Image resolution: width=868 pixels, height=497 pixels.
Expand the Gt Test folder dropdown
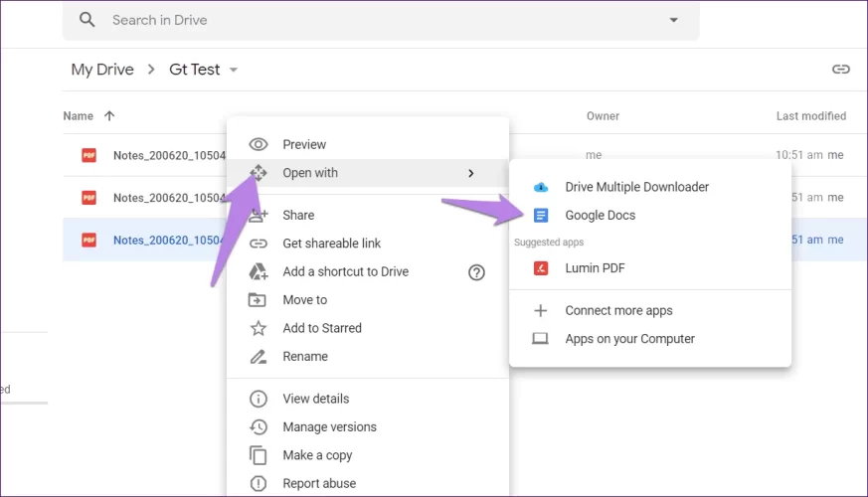(x=234, y=71)
